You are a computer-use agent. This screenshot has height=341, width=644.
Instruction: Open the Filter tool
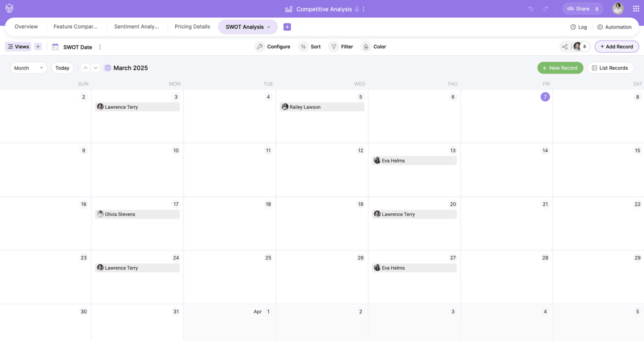[x=342, y=47]
